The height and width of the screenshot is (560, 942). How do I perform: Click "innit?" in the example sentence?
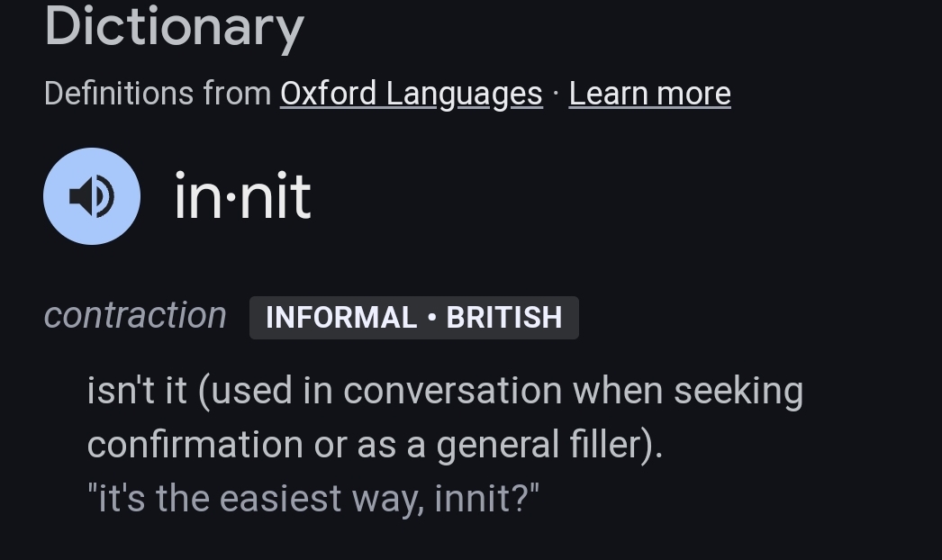coord(486,499)
